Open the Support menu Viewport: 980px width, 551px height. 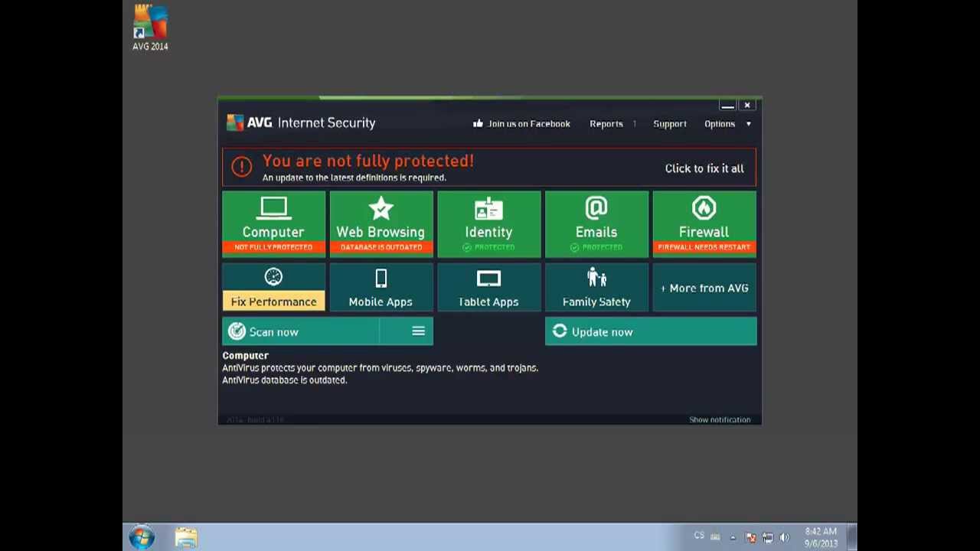pyautogui.click(x=670, y=123)
